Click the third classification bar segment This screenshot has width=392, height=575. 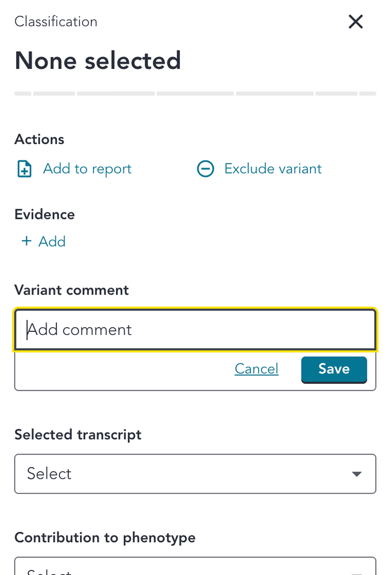coord(116,94)
